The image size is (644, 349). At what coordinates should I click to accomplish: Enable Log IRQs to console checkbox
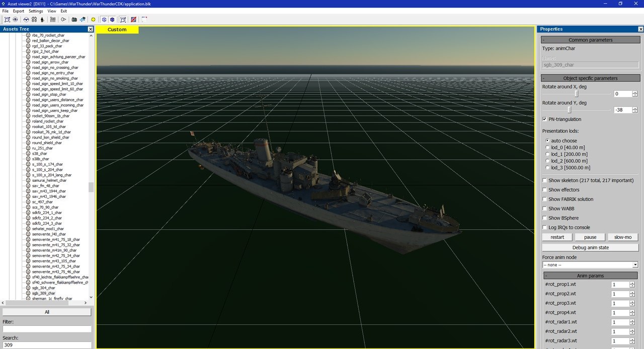click(544, 228)
